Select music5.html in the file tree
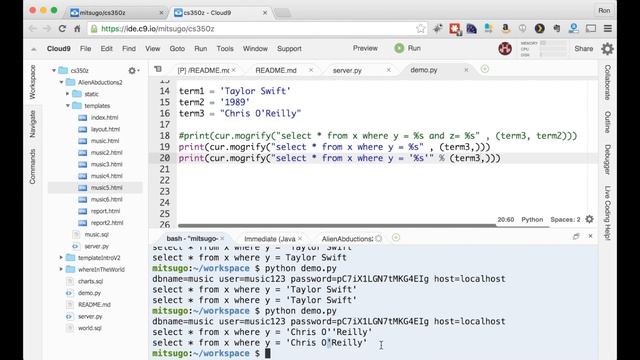 [x=107, y=188]
